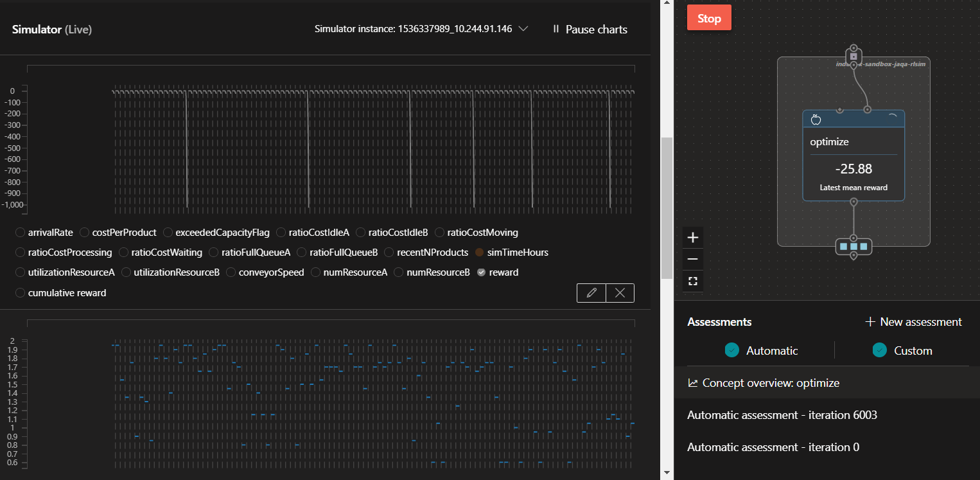980x480 pixels.
Task: Click the Simulator (Live) heading
Action: tap(52, 30)
